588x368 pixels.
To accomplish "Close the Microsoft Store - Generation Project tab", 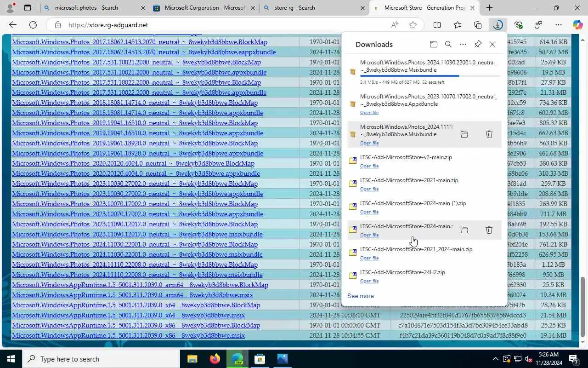I will (x=472, y=8).
